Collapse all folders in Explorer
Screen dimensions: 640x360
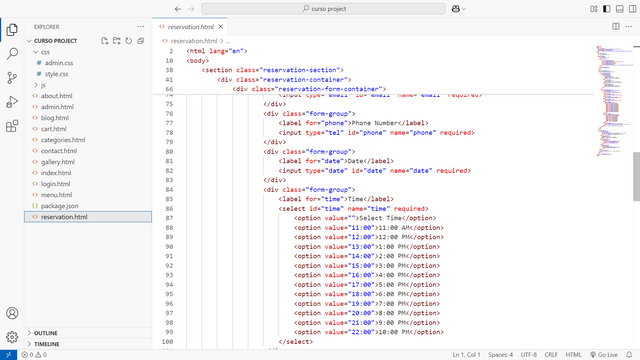[x=141, y=41]
